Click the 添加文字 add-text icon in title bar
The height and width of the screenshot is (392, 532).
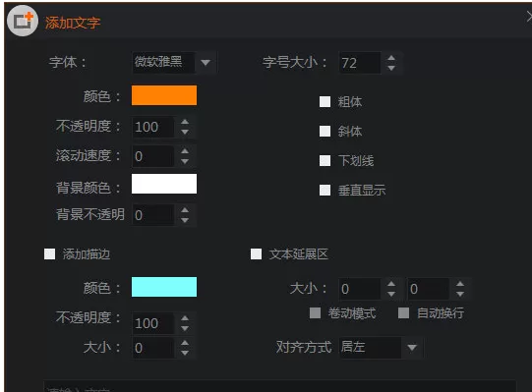[x=23, y=21]
